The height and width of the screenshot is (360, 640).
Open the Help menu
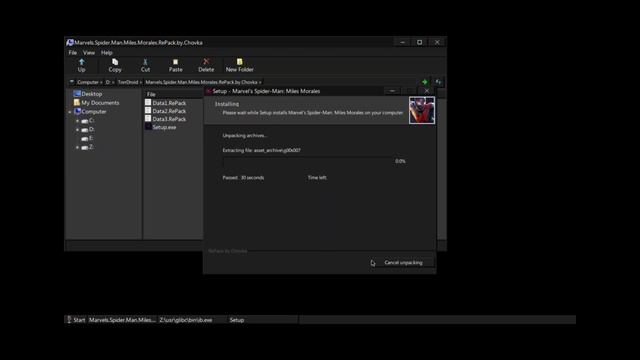click(107, 53)
